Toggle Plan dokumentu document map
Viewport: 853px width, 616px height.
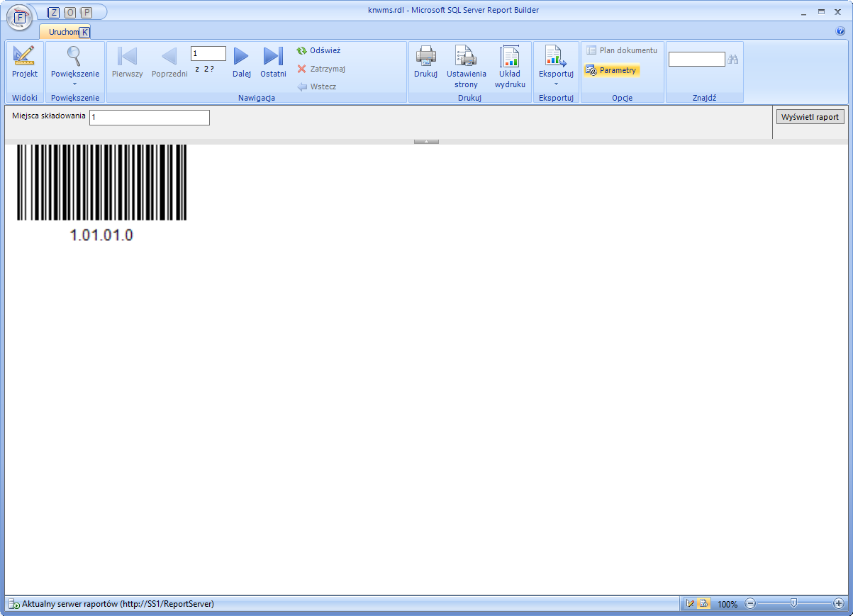click(622, 50)
